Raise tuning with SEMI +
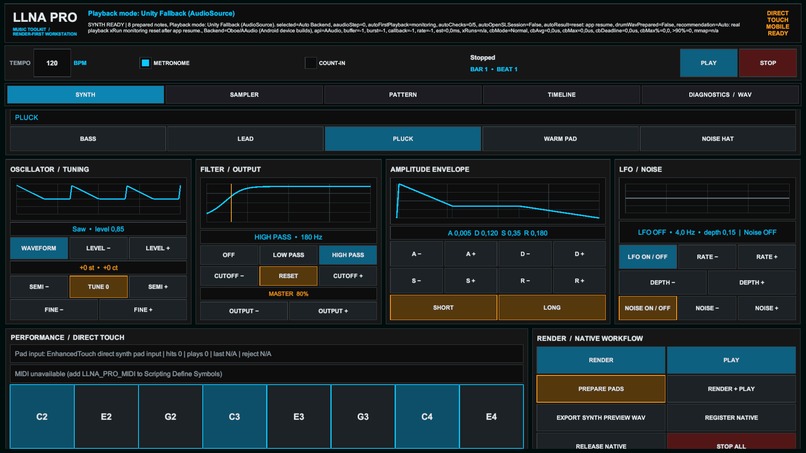This screenshot has height=453, width=806. [158, 287]
